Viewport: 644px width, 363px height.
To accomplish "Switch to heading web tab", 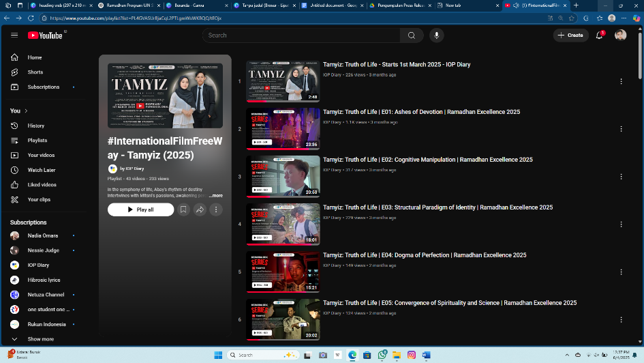I will (x=63, y=5).
